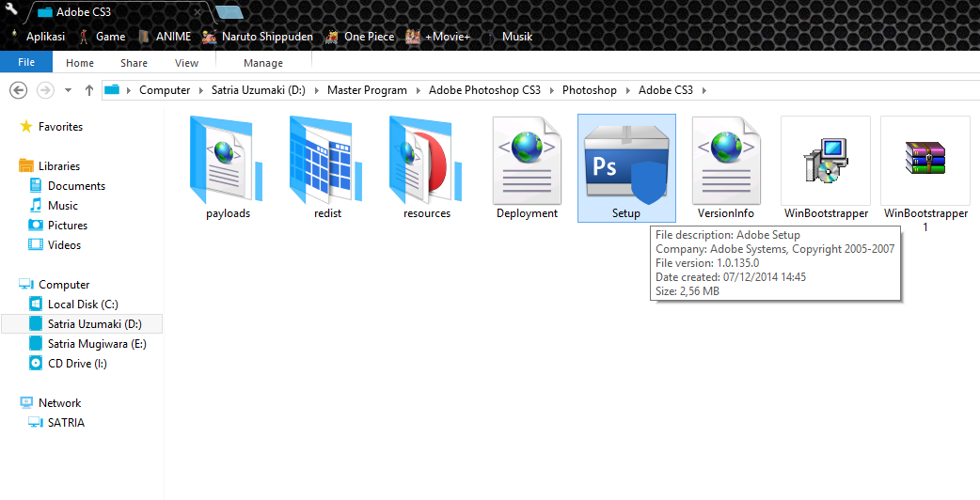
Task: Open the Aplikasi bookmark
Action: 39,37
